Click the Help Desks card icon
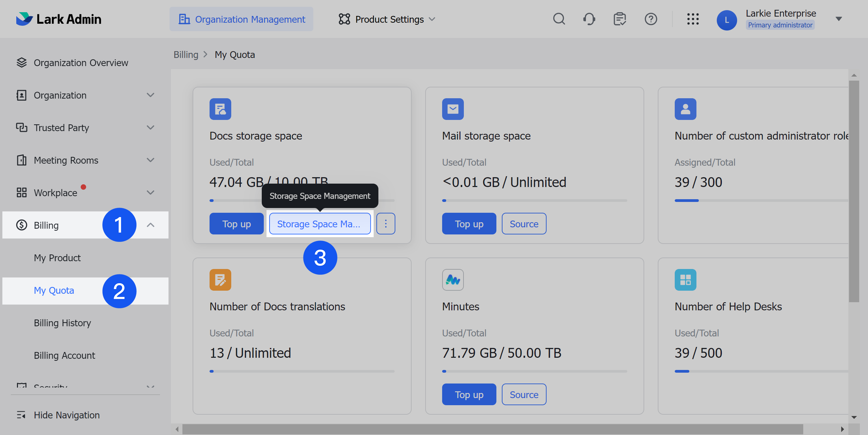The image size is (868, 435). [x=686, y=280]
